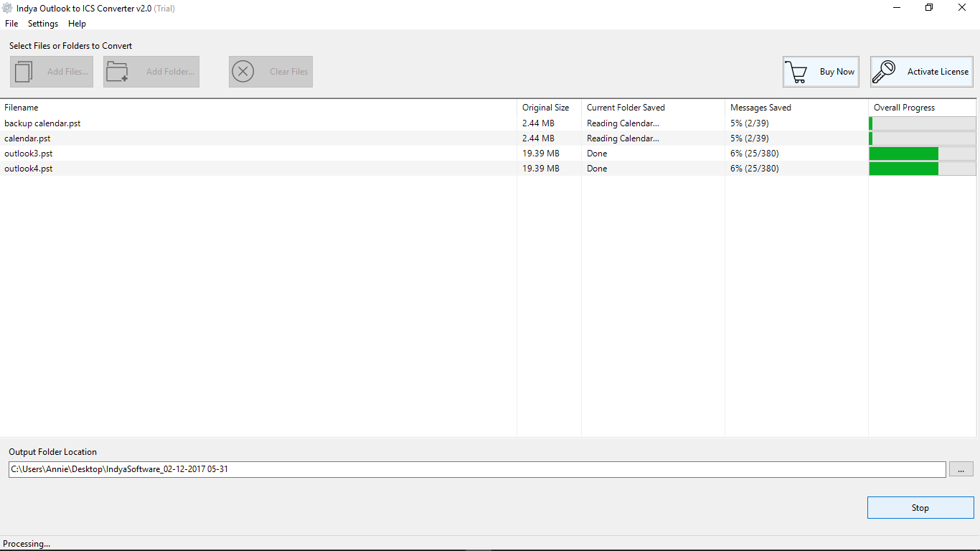Open the Settings menu
Image resolution: width=980 pixels, height=551 pixels.
[43, 24]
